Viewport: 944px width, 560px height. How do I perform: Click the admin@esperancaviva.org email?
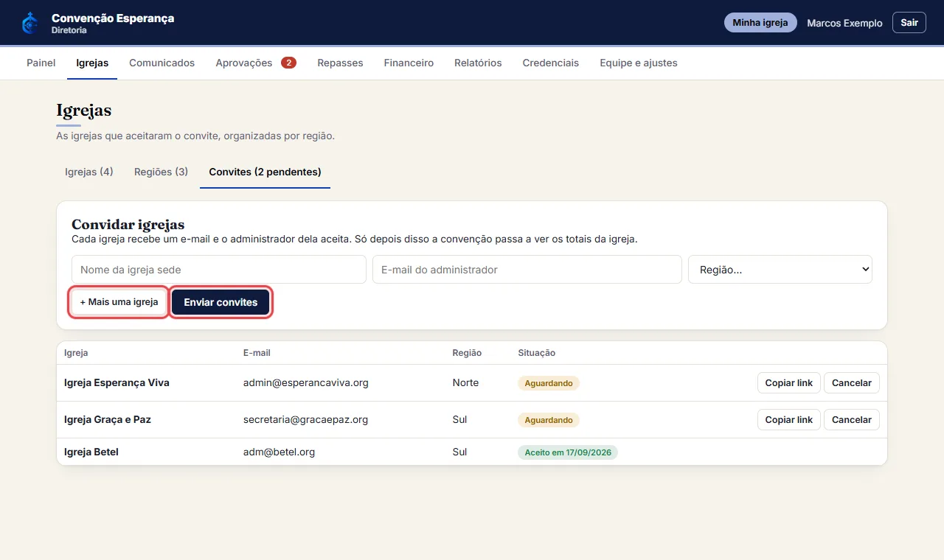[306, 383]
